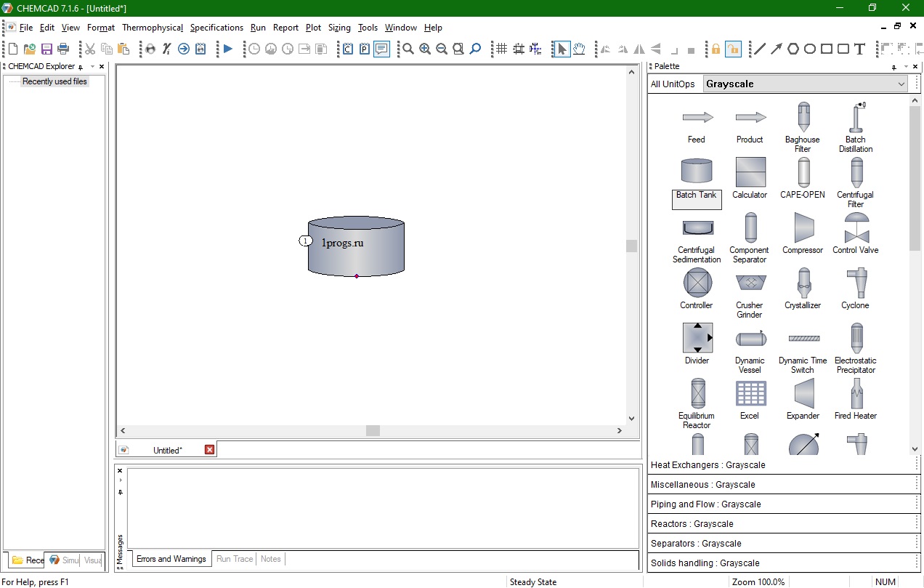Click the component 'C' toolbar icon
Viewport: 924px width, 588px height.
coord(347,49)
